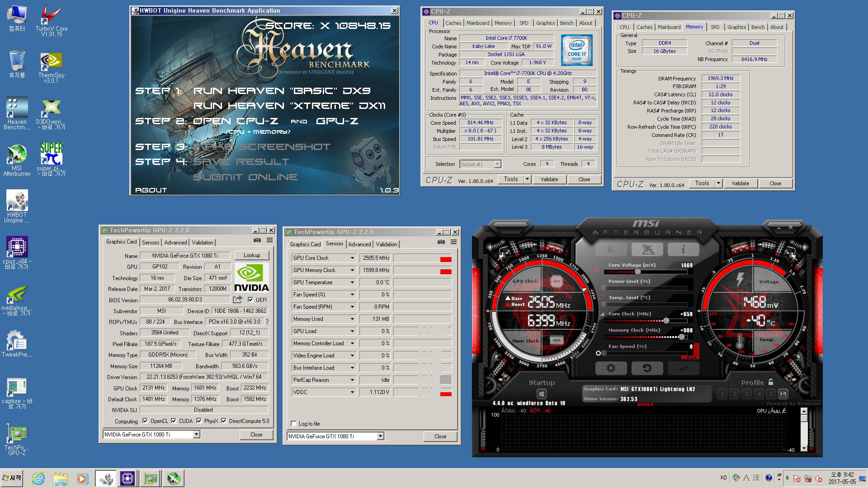The image size is (868, 488).
Task: Toggle the DirectCompute 5.0 checkbox
Action: pyautogui.click(x=224, y=421)
